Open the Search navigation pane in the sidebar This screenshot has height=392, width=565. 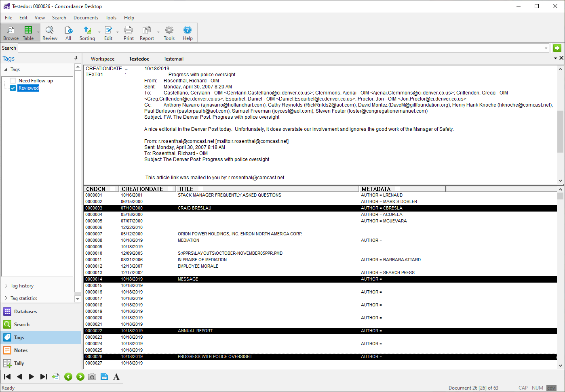point(41,325)
